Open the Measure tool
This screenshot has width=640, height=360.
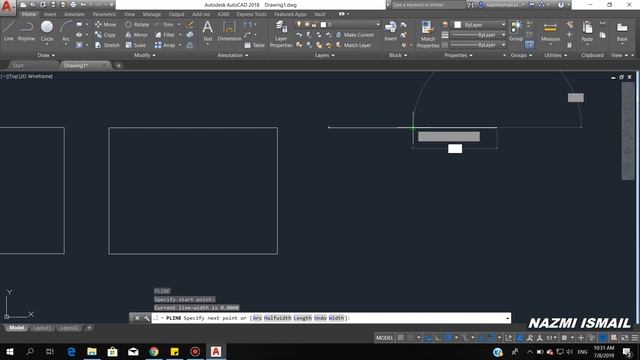click(550, 32)
